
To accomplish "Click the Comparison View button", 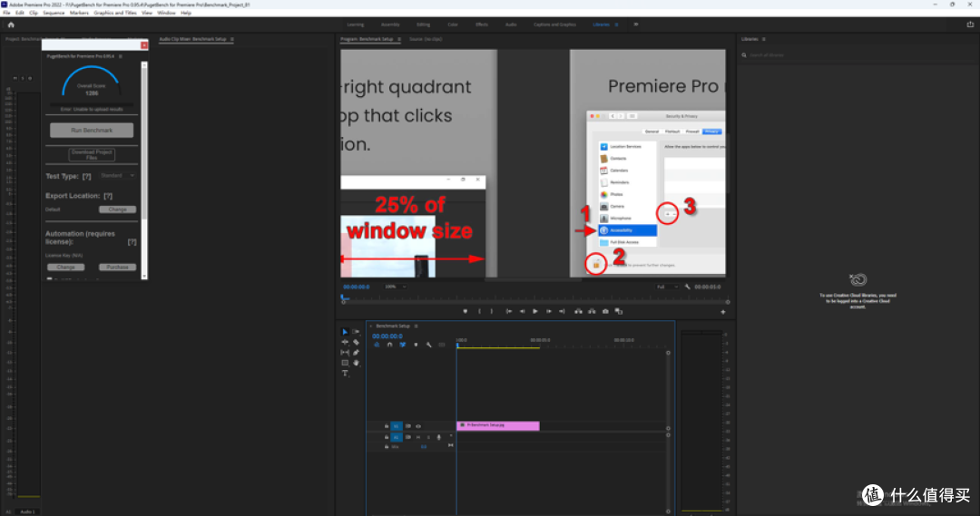I will [x=619, y=311].
